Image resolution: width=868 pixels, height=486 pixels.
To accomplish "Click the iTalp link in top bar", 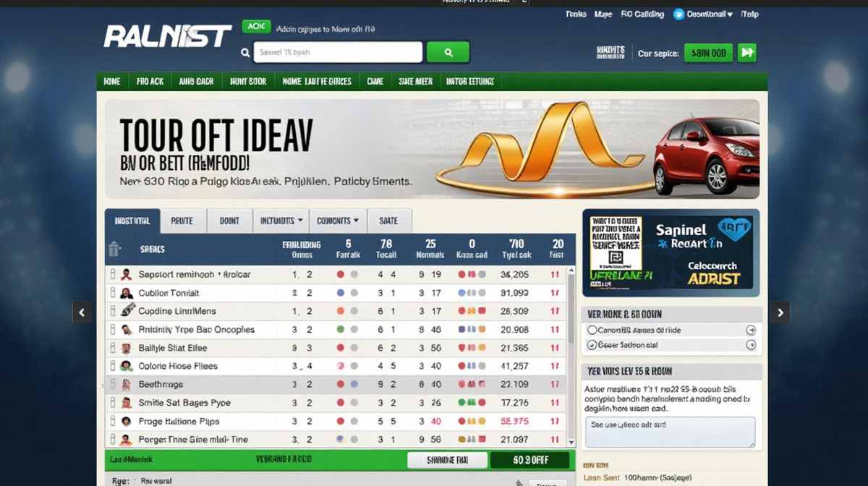I will tap(750, 14).
